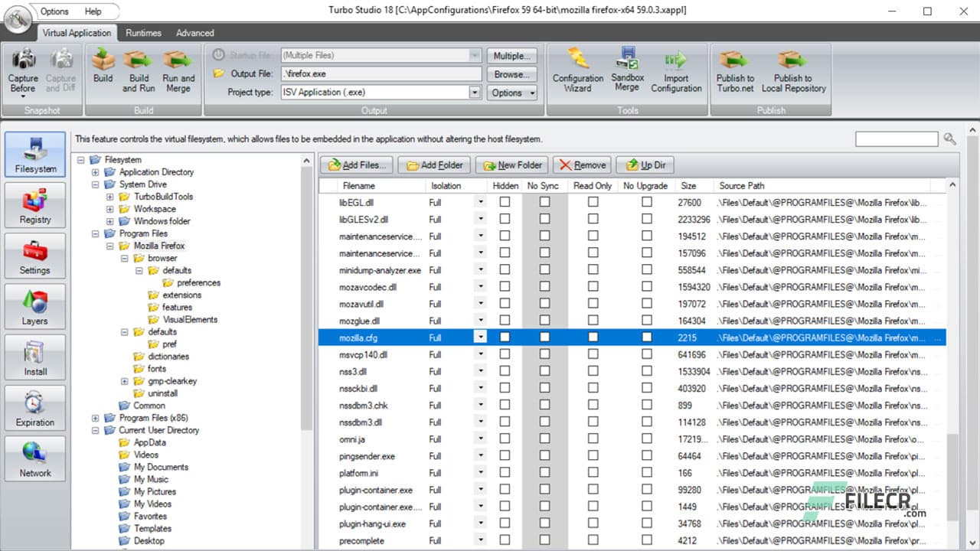Image resolution: width=980 pixels, height=551 pixels.
Task: Switch to the Runtimes tab
Action: (x=143, y=33)
